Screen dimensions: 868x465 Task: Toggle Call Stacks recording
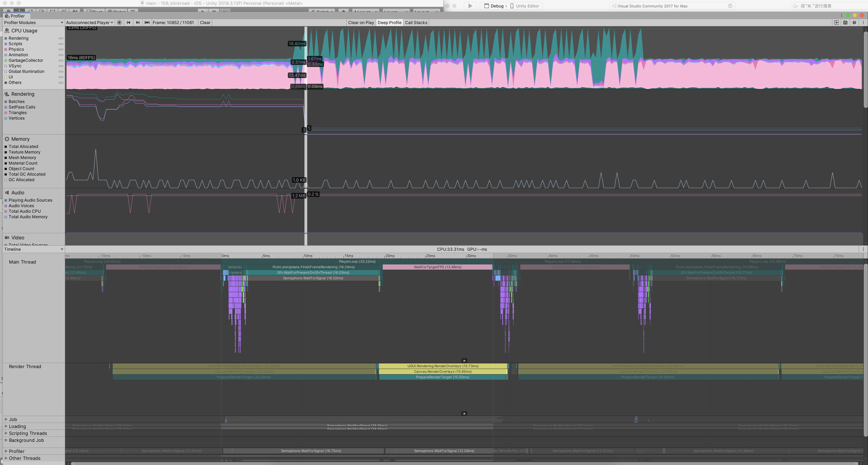[x=416, y=22]
